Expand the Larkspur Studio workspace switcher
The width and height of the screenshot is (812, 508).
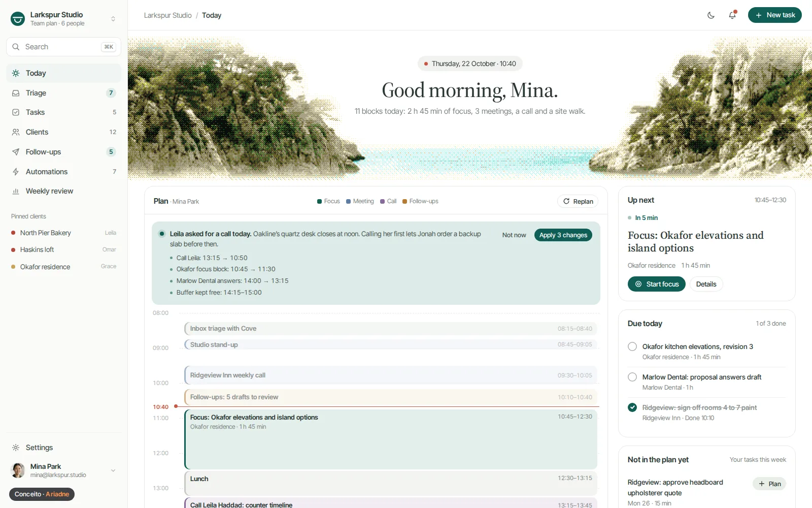pos(113,19)
